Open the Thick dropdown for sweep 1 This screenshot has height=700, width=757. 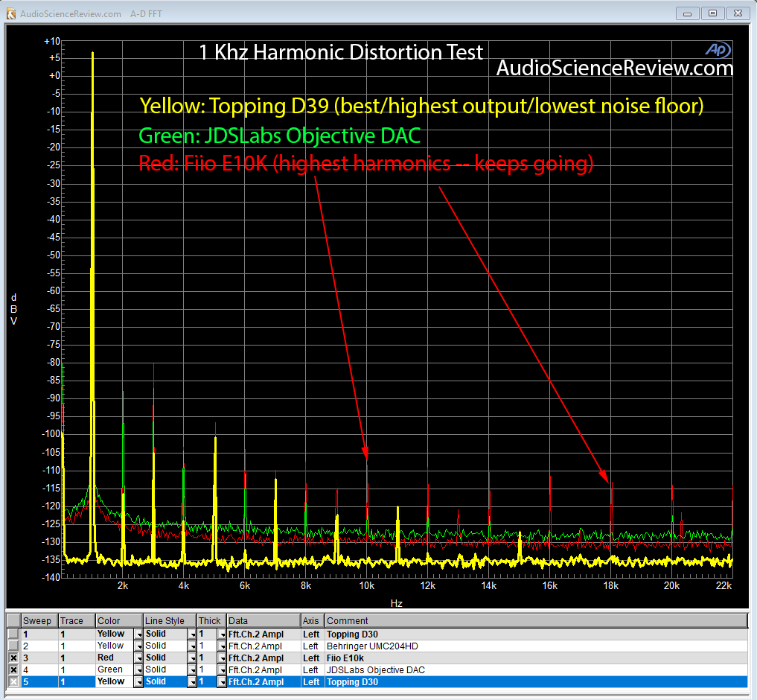click(x=222, y=634)
